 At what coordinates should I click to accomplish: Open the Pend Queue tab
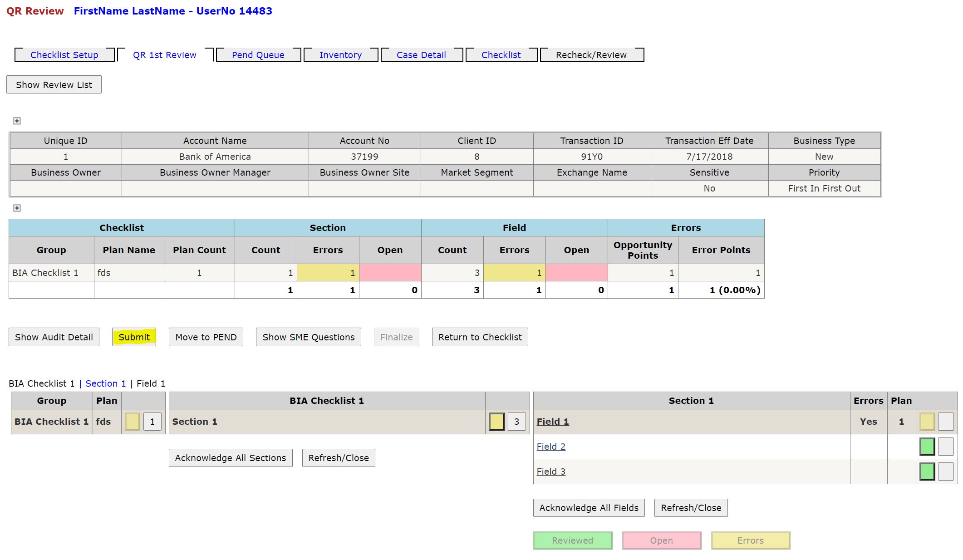tap(258, 55)
